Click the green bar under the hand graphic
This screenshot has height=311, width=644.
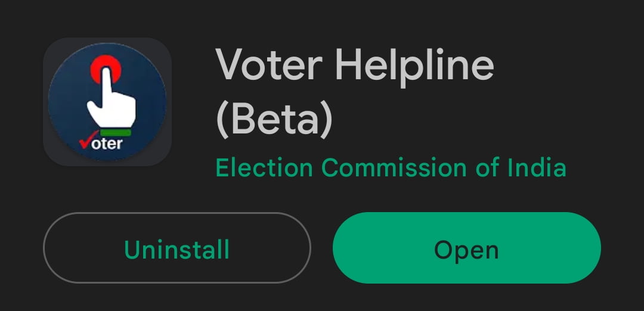tap(116, 132)
